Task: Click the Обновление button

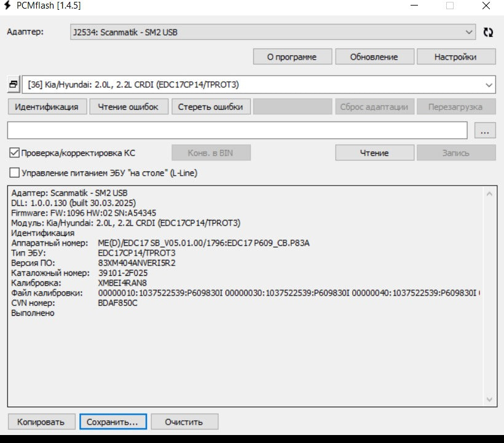Action: click(x=374, y=57)
